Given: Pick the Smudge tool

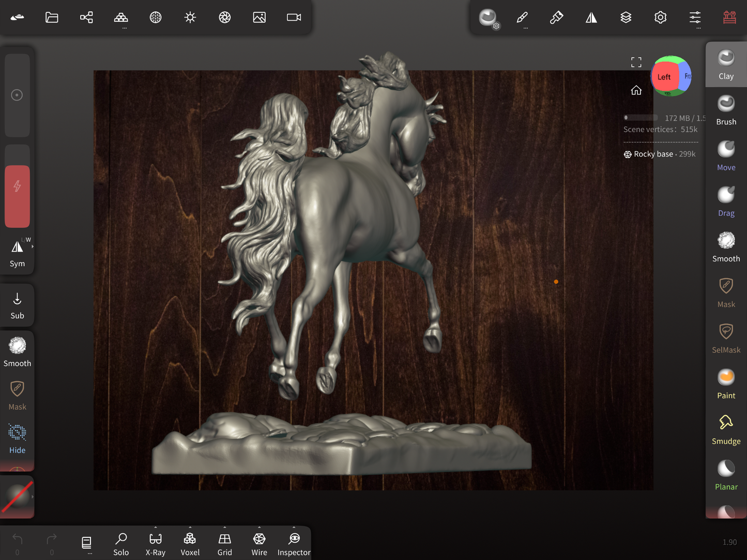Looking at the screenshot, I should point(726,429).
